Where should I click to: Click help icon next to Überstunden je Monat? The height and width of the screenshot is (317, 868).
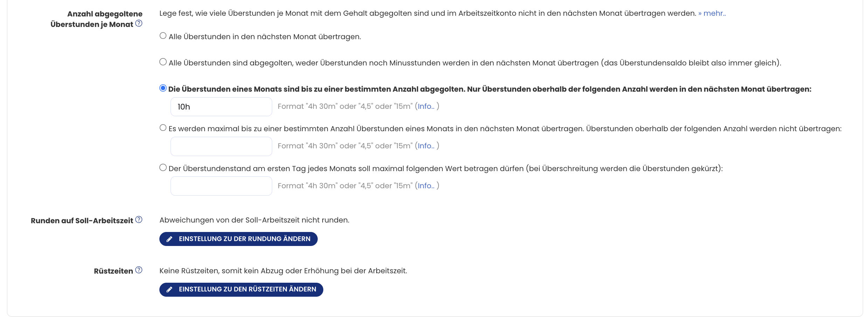[139, 23]
